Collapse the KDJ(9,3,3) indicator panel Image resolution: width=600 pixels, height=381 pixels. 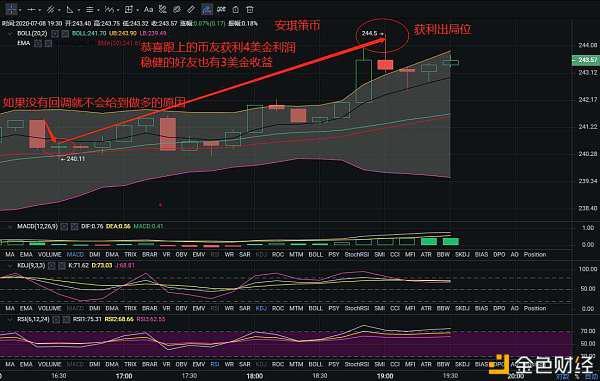pyautogui.click(x=10, y=265)
